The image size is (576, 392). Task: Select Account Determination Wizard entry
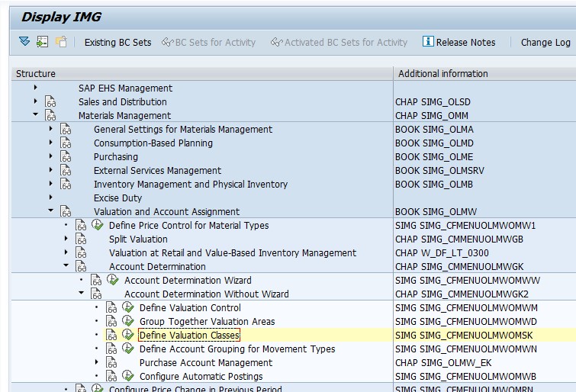coord(188,281)
